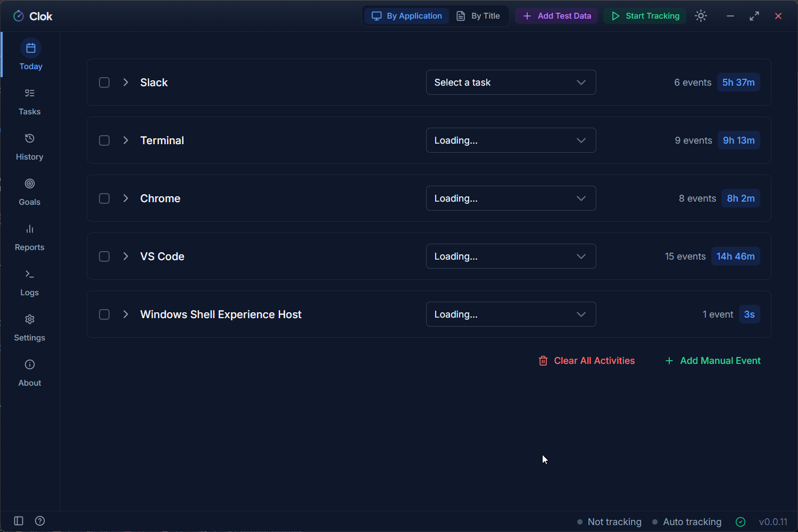The image size is (798, 532).
Task: Click the Not tracking status indicator
Action: (x=610, y=522)
